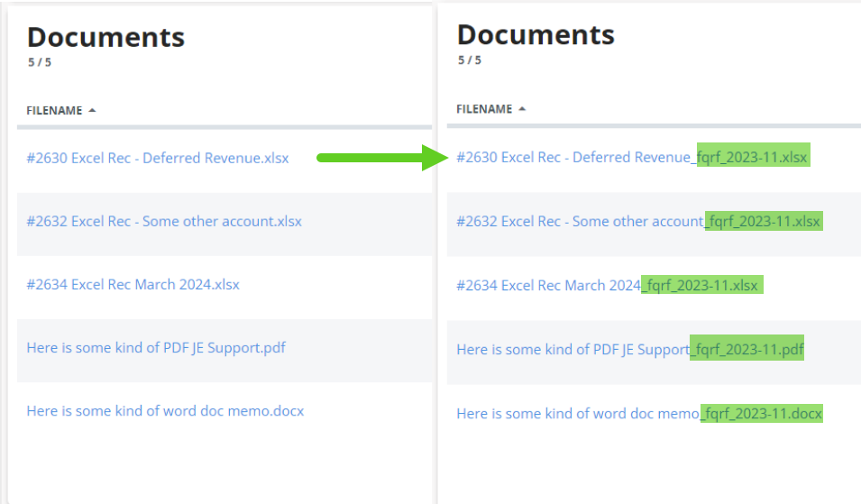The height and width of the screenshot is (504, 861).
Task: Sort by FILENAME arrow in right panel
Action: [522, 109]
